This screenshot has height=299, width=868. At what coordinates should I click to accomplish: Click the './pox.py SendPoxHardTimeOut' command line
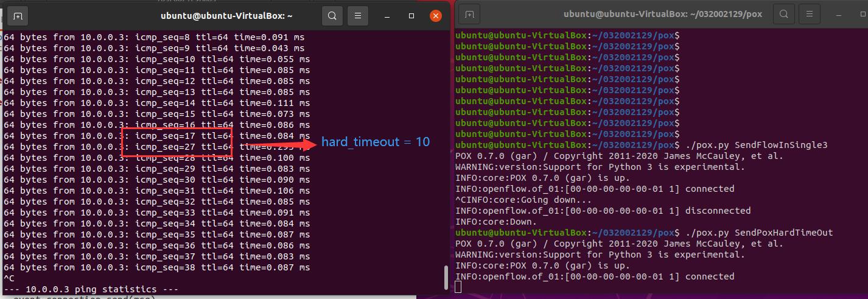(x=644, y=233)
